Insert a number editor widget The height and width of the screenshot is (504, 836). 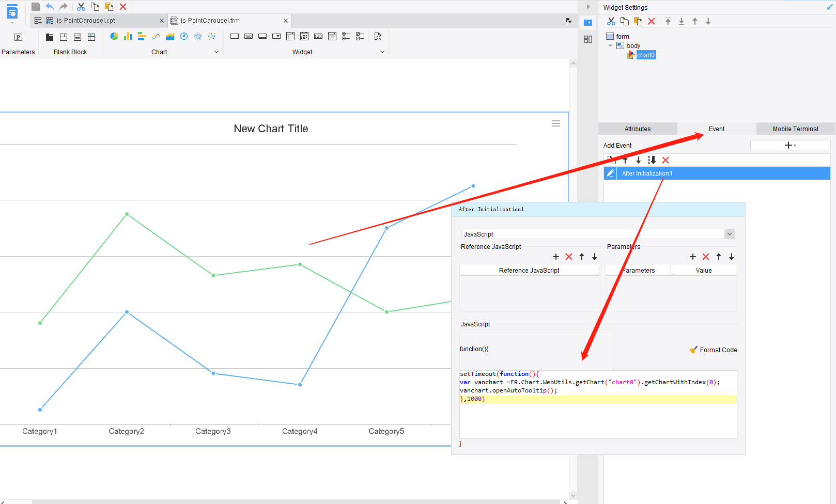coord(318,36)
